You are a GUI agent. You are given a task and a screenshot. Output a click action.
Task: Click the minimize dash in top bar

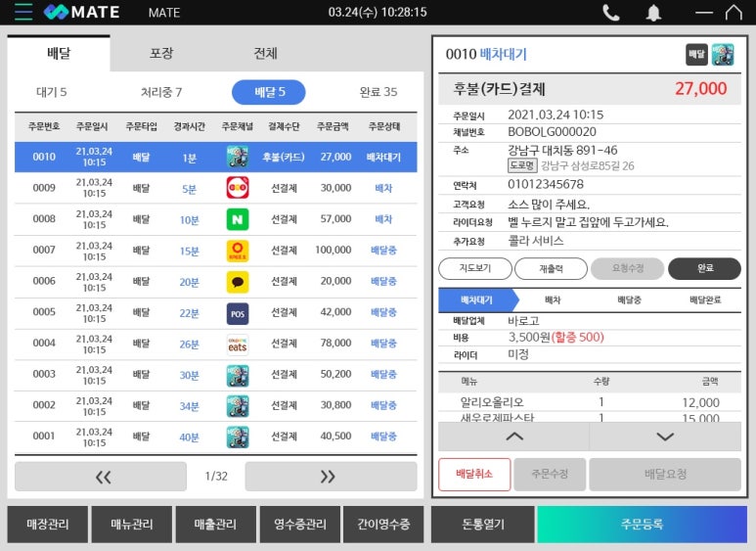point(704,13)
